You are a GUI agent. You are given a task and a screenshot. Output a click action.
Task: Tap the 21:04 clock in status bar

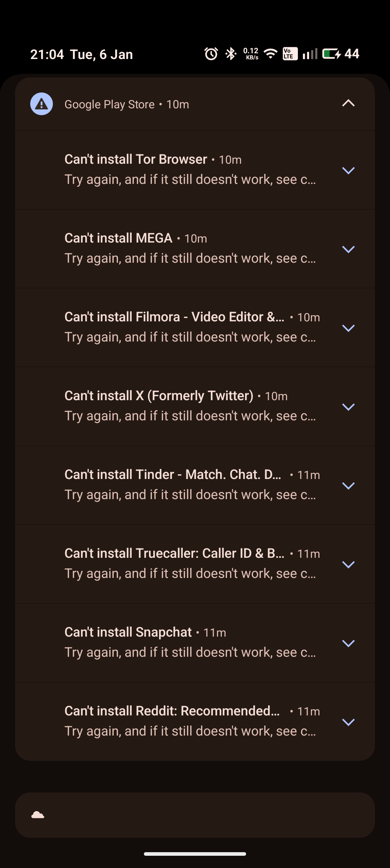pos(47,54)
